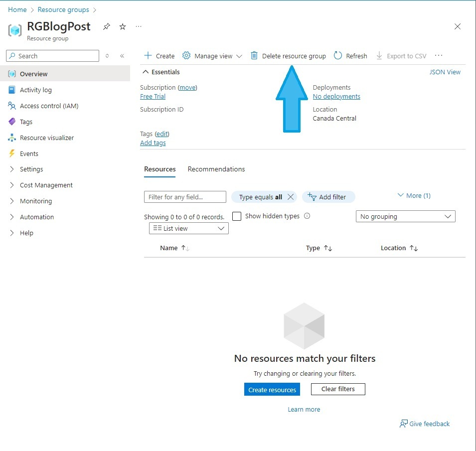Open the Overview page
The height and width of the screenshot is (451, 476).
coord(65,74)
